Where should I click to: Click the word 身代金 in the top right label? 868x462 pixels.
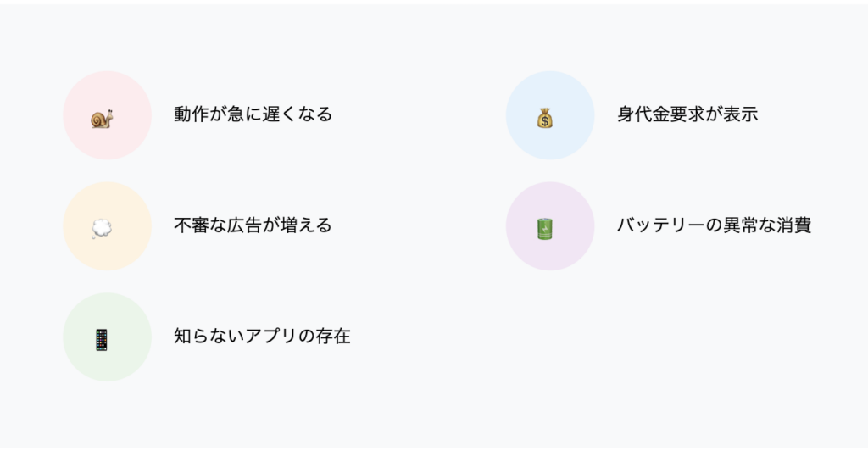click(643, 114)
